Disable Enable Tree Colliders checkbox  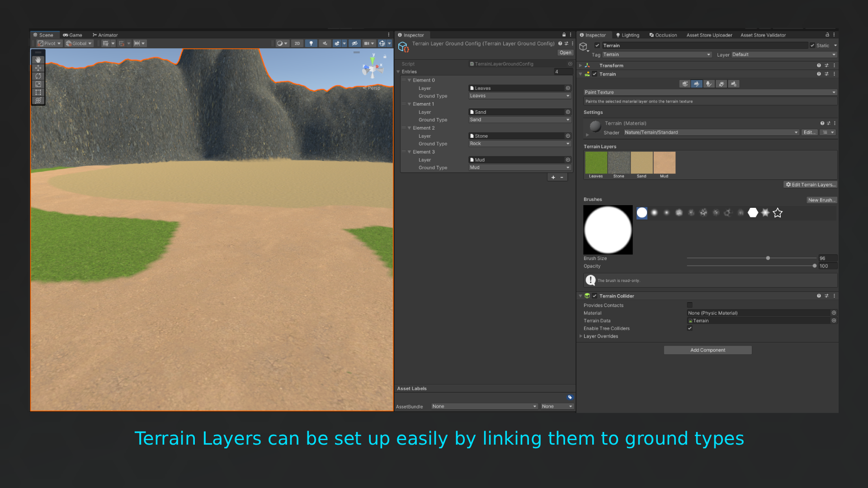(689, 328)
